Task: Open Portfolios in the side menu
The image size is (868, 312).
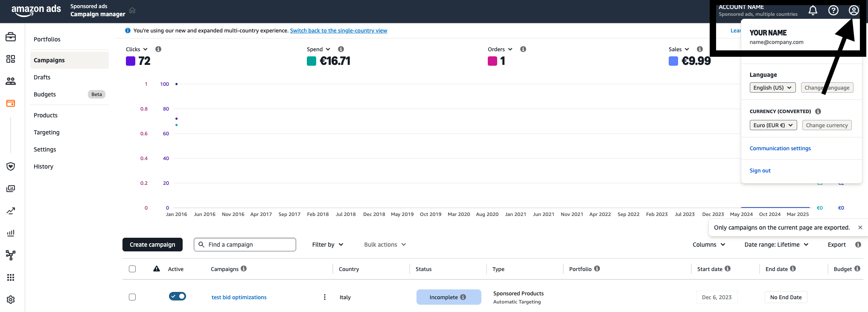Action: pos(47,39)
